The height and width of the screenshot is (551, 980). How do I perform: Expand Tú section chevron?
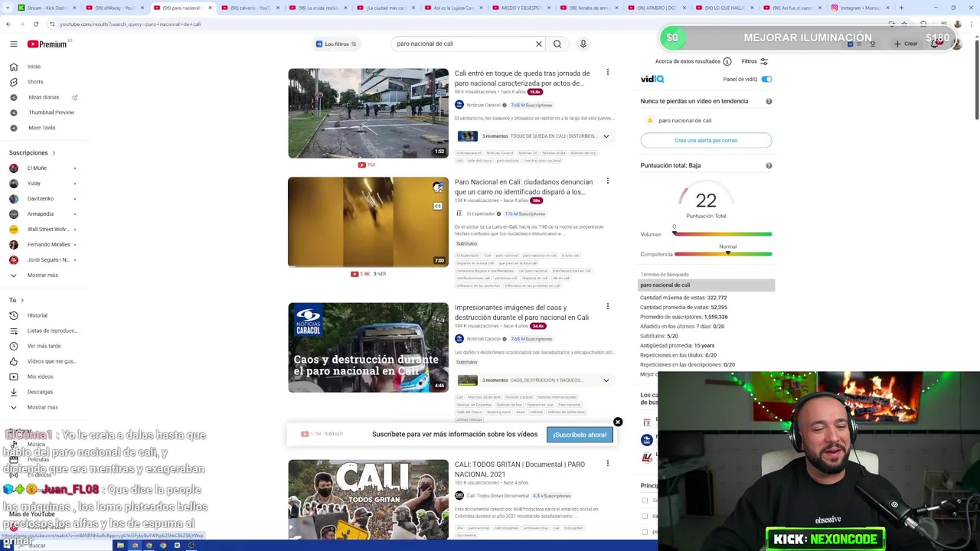point(22,300)
